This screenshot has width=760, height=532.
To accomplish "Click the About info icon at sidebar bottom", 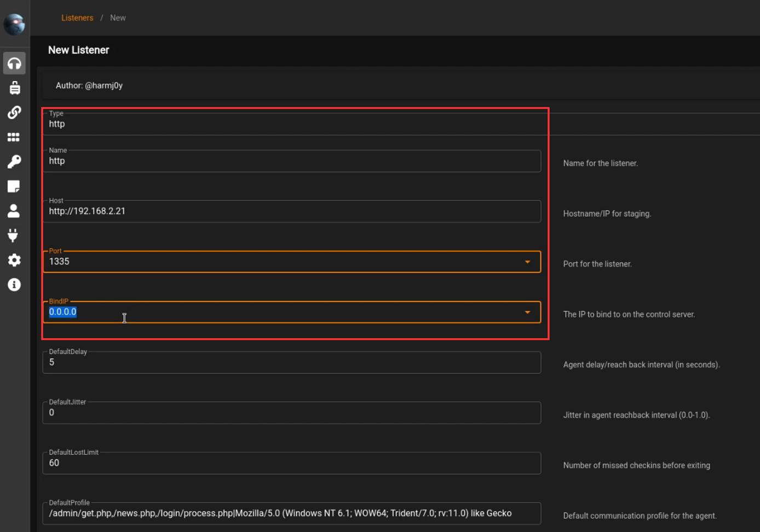I will click(14, 285).
